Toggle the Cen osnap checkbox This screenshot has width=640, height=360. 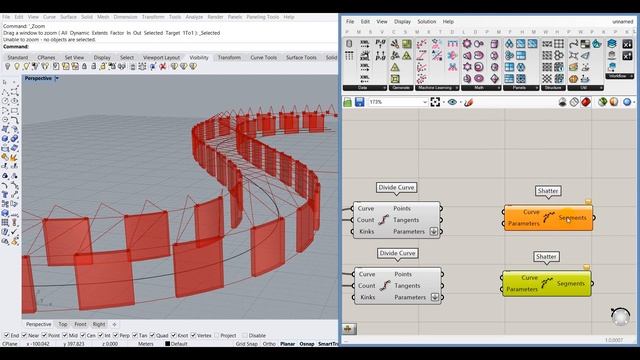(x=82, y=336)
